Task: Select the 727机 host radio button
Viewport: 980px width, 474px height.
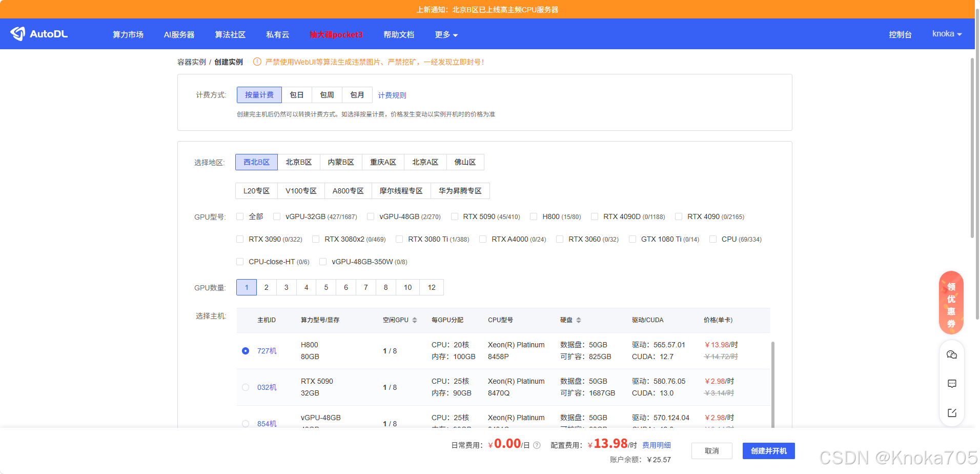Action: click(x=246, y=351)
